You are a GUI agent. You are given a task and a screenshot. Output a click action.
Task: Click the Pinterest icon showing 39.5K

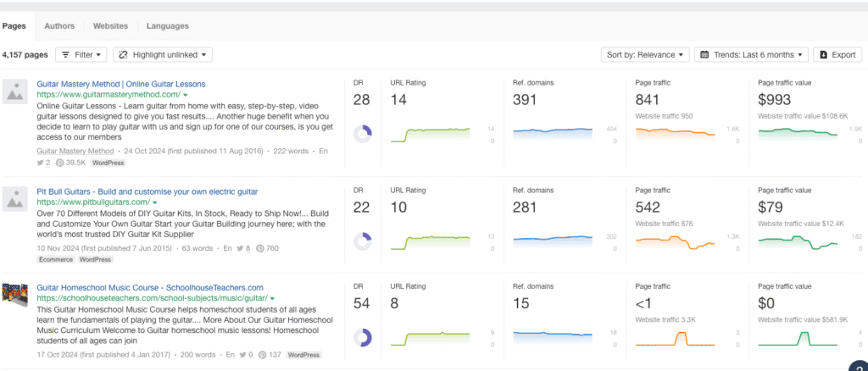click(x=62, y=163)
